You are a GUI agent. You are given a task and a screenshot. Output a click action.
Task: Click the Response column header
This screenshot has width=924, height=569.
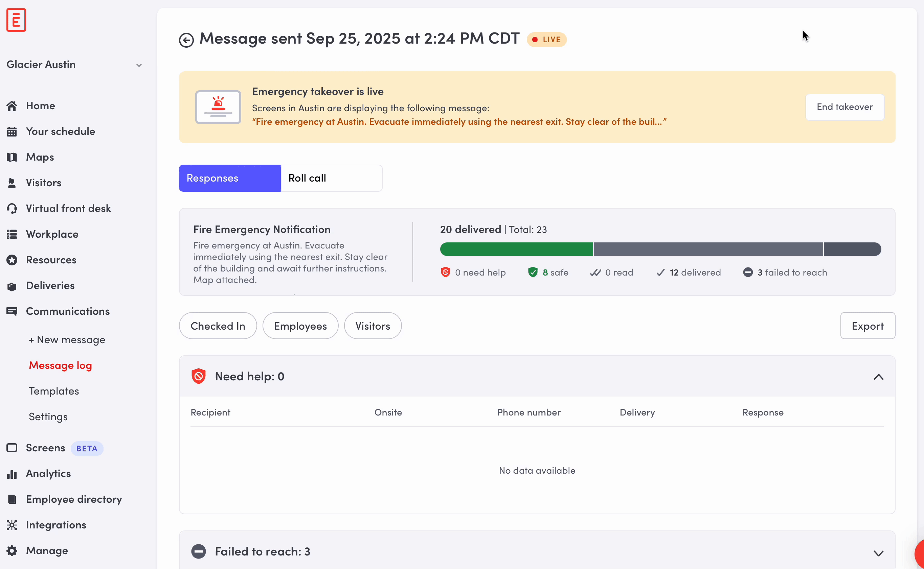click(763, 412)
